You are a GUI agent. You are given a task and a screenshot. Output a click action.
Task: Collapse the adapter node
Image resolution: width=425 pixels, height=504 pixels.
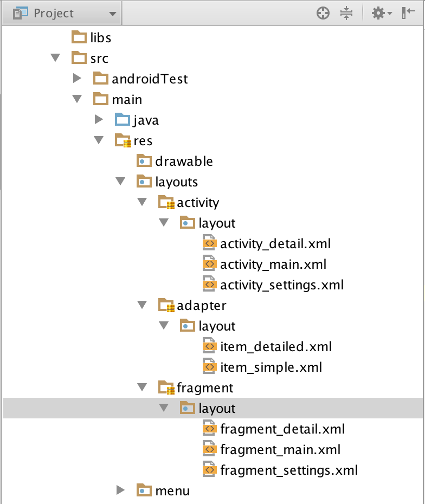point(142,305)
